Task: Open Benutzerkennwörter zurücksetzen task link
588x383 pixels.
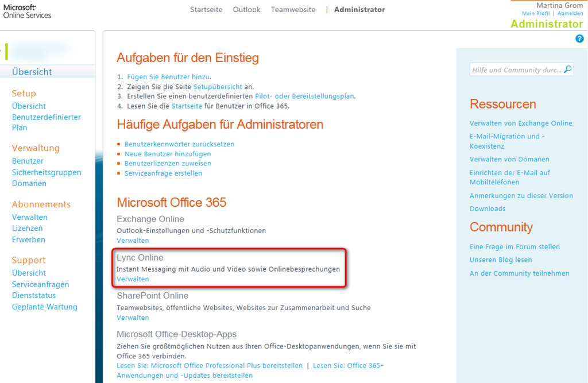Action: pyautogui.click(x=179, y=144)
